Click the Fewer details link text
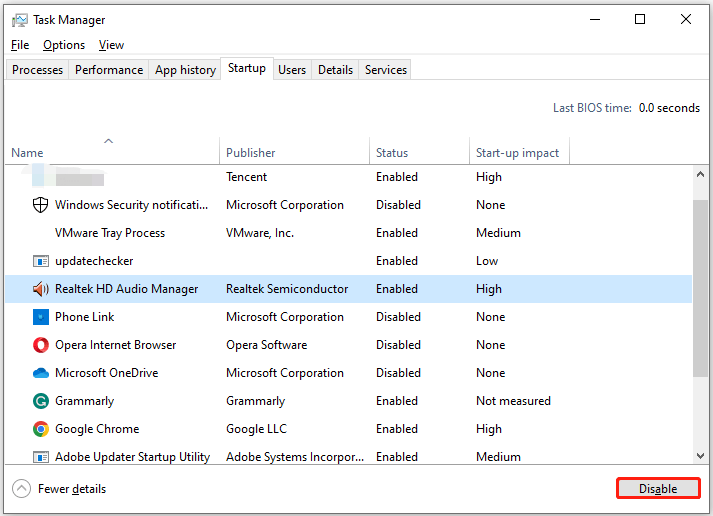Image resolution: width=713 pixels, height=516 pixels. click(x=72, y=489)
